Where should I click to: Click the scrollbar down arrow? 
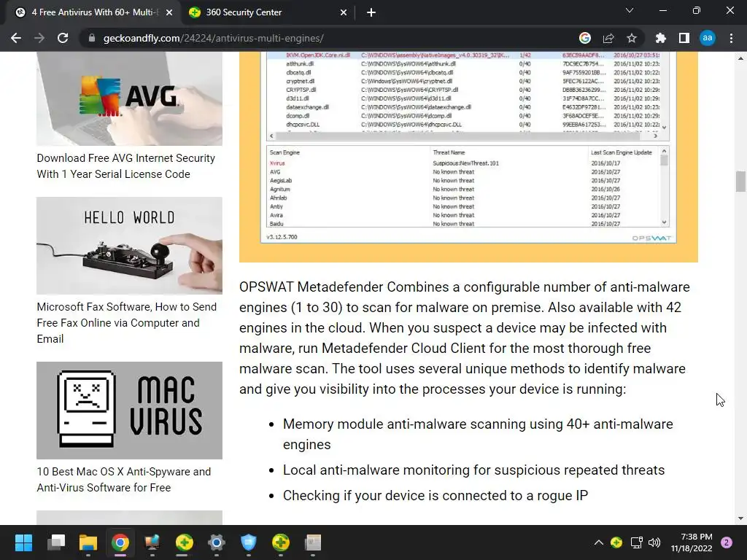740,518
